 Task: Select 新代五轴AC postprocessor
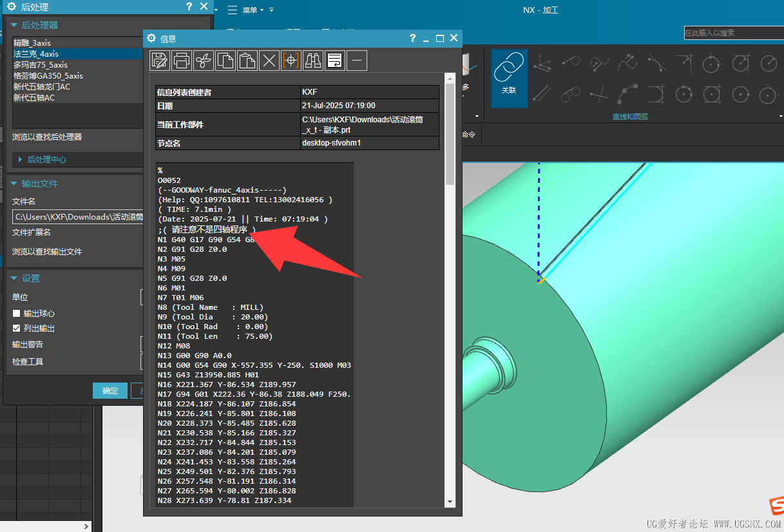click(77, 98)
